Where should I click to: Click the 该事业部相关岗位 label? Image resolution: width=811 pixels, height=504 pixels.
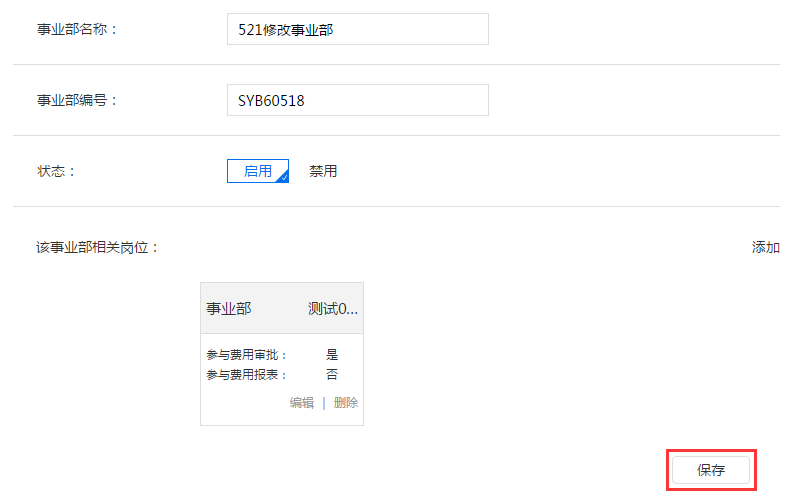coord(97,247)
